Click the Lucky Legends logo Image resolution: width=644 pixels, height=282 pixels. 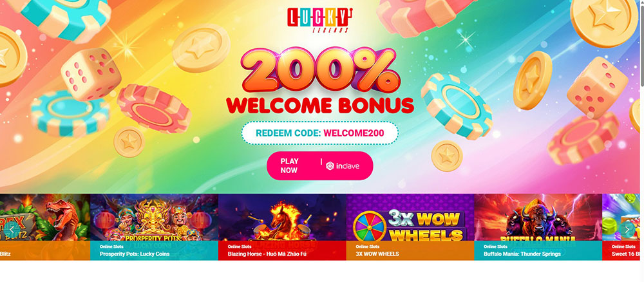coord(319,20)
